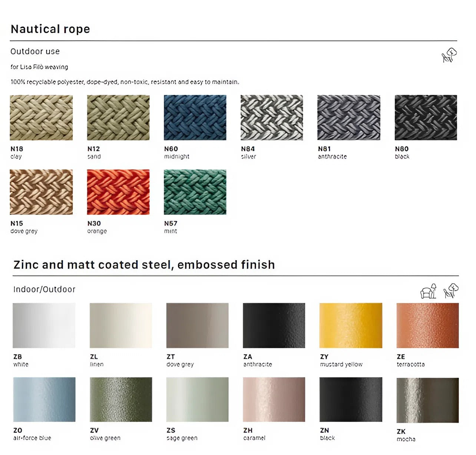
Task: Select the ZY mustard yellow steel swatch
Action: [x=351, y=325]
